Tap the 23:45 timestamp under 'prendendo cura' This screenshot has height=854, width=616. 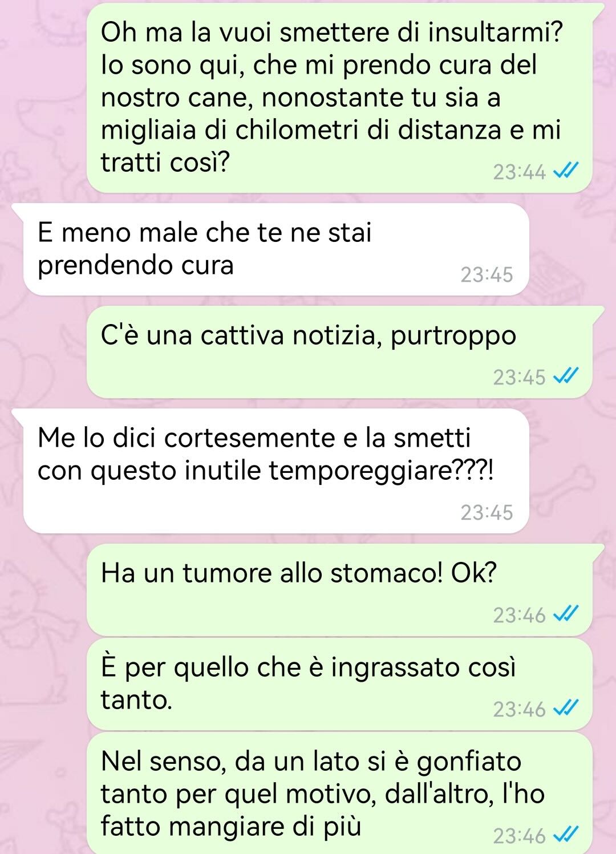(487, 274)
